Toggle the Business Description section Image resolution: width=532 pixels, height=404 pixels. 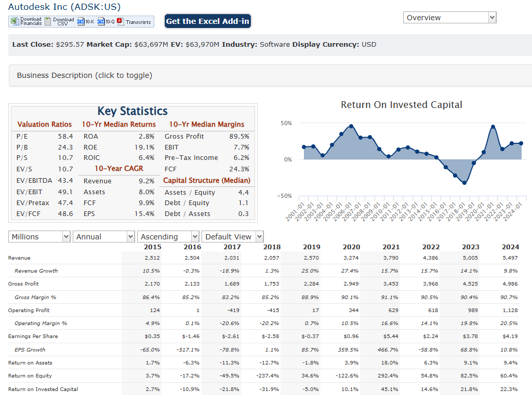(x=270, y=75)
